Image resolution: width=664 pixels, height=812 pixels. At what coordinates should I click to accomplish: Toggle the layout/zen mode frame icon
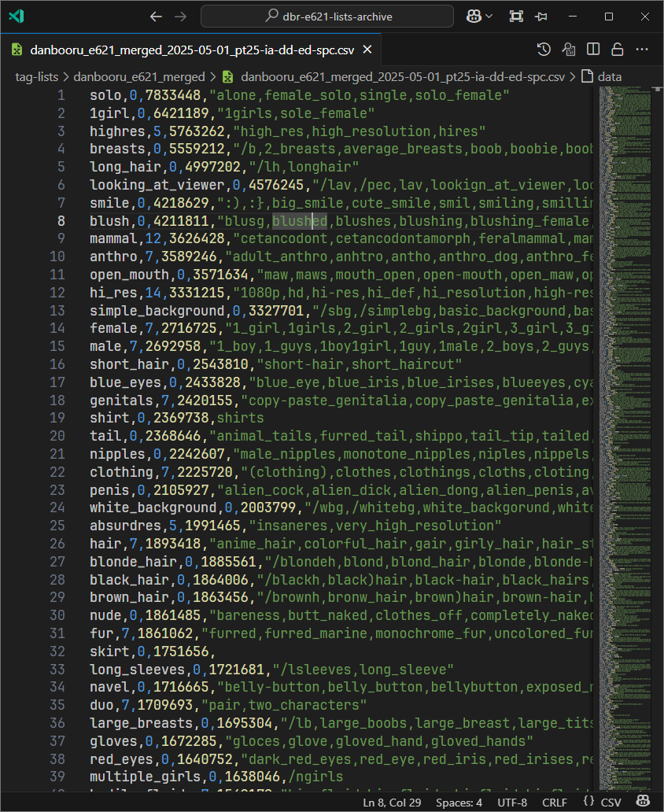516,17
